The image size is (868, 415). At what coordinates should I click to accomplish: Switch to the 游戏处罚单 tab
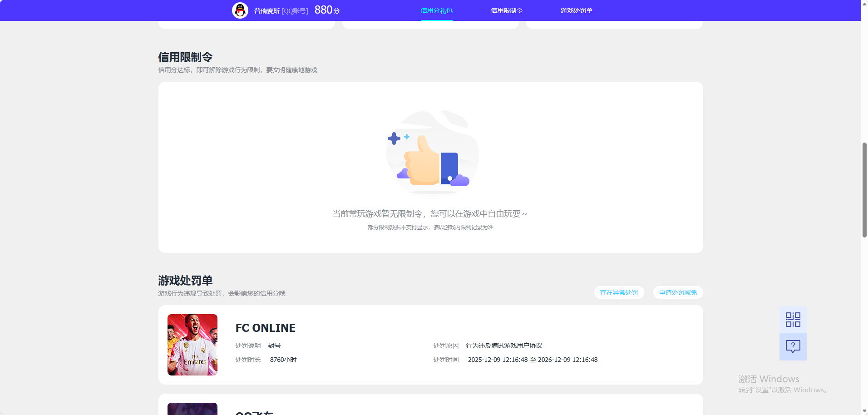(x=577, y=10)
